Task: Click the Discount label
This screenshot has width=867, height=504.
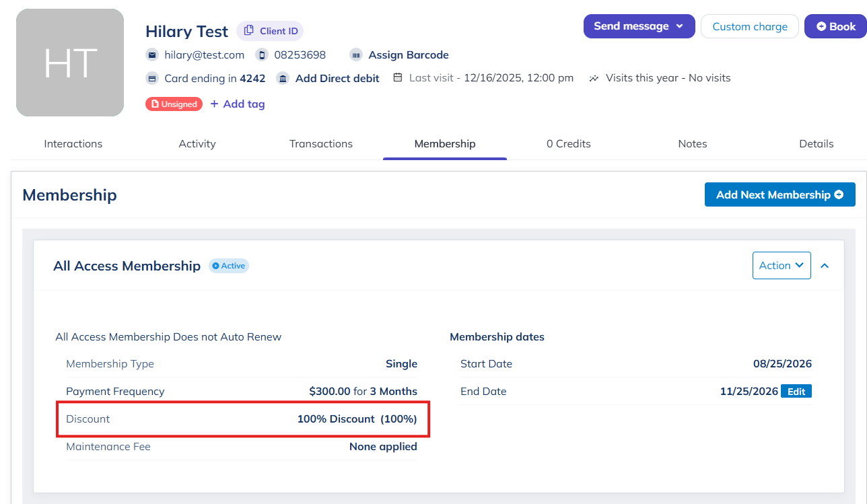Action: point(88,419)
